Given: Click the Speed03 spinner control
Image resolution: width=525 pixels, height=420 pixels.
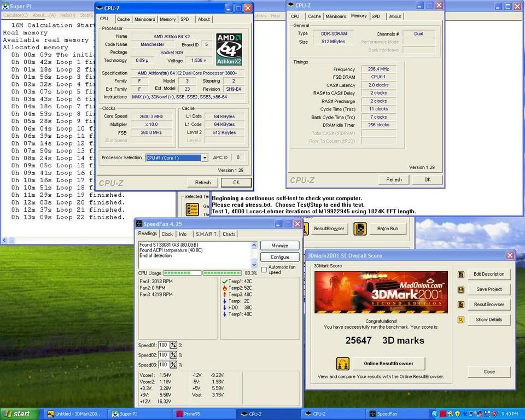Looking at the screenshot, I should (173, 365).
